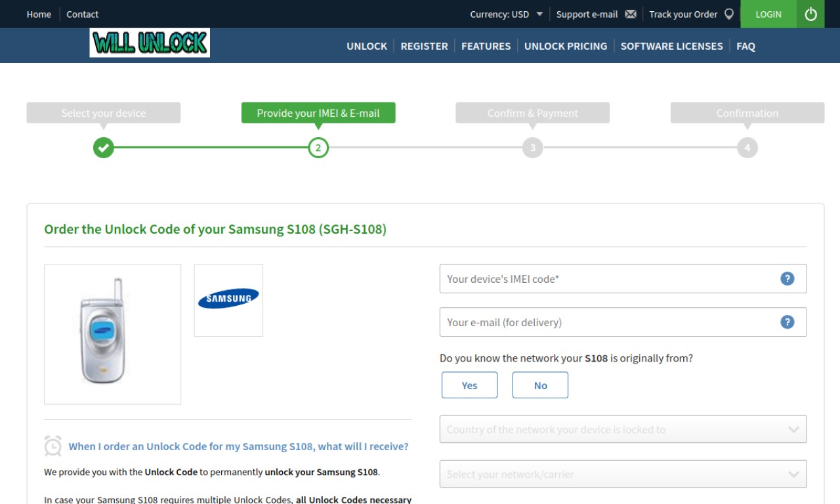Screen dimensions: 840x504
Task: Choose No for knowing the network
Action: coord(540,385)
